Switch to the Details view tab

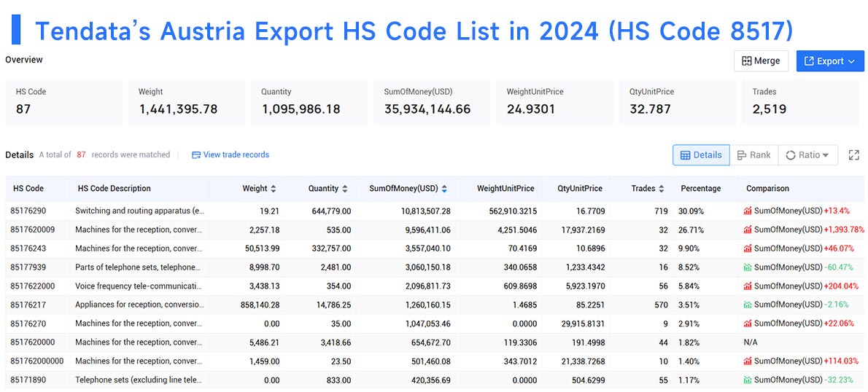coord(701,154)
